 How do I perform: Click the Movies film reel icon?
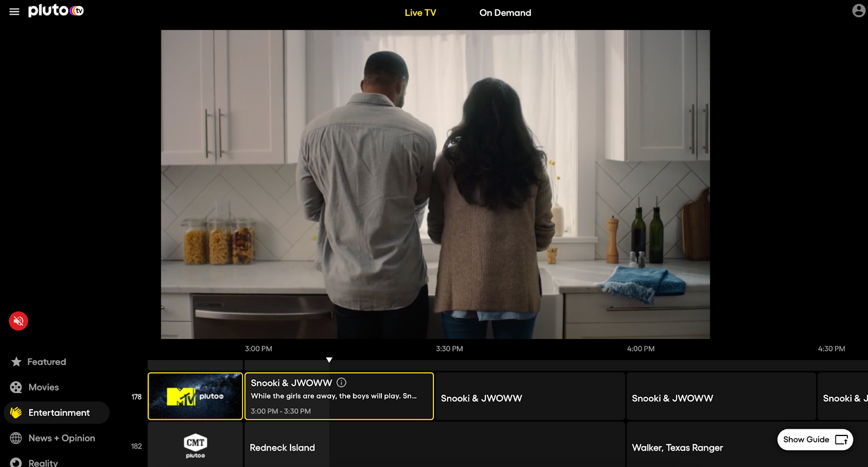[x=16, y=387]
